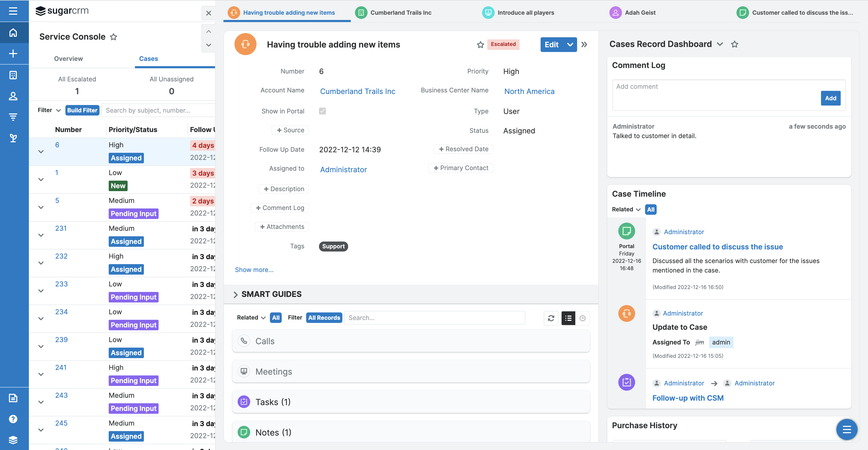
Task: Open the Cumberland Trails Inc tab
Action: click(400, 12)
